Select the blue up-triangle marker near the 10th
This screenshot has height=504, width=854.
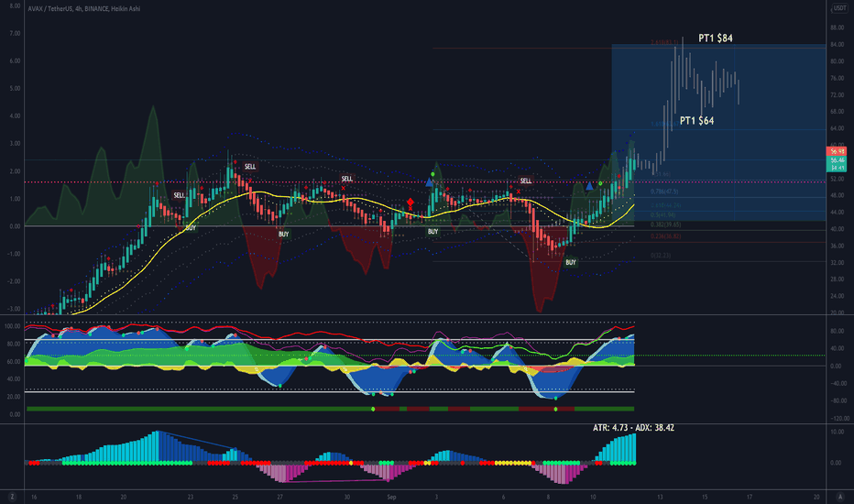click(x=589, y=186)
